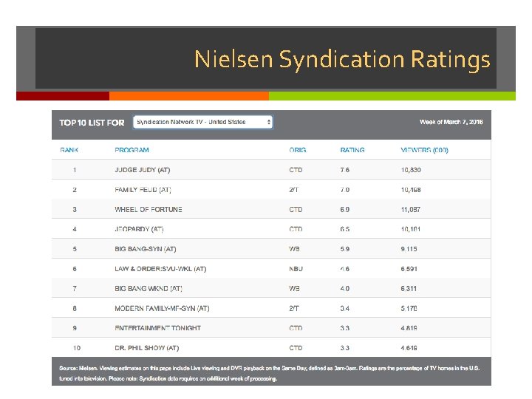This screenshot has width=532, height=399.
Task: Select the MODERN FAMILY-MF-SYN (AT) program
Action: (x=162, y=308)
